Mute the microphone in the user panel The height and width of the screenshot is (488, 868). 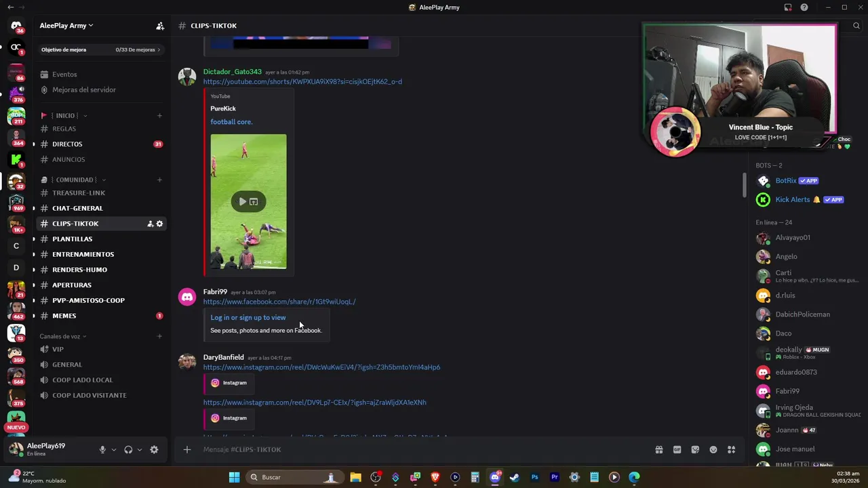pos(102,449)
